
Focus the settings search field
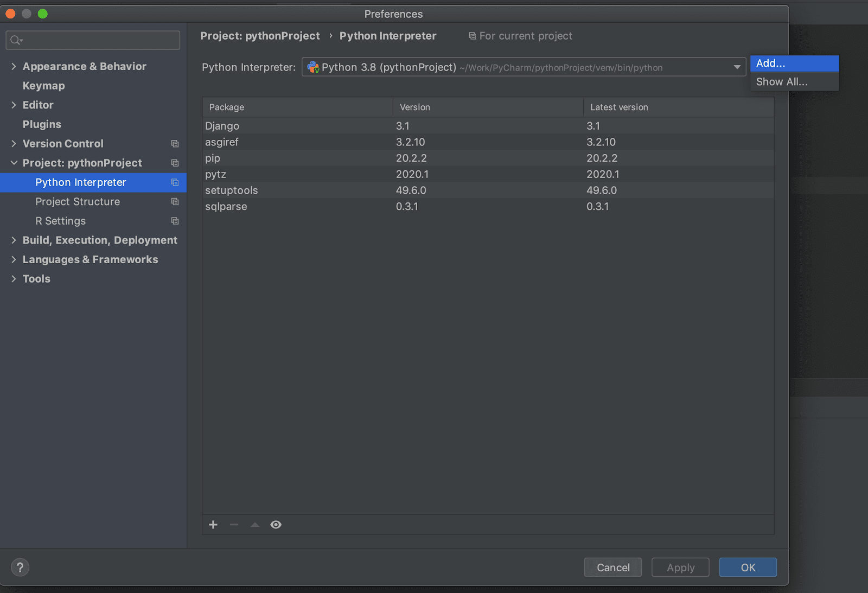[93, 40]
